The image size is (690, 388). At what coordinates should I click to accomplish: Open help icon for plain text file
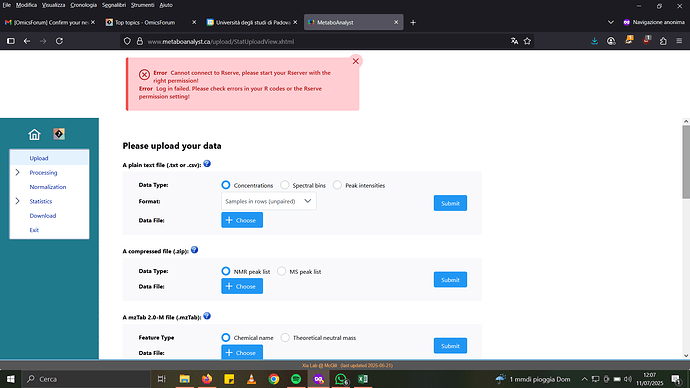click(x=207, y=164)
